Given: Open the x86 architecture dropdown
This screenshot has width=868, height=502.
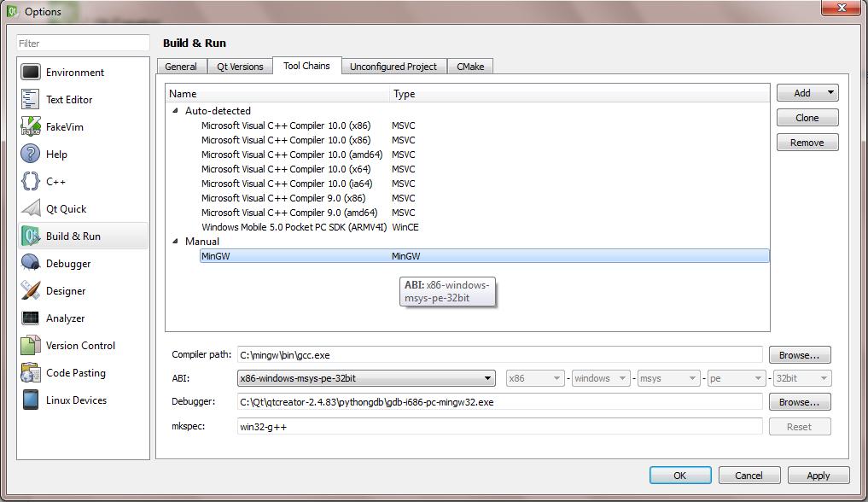Looking at the screenshot, I should (535, 378).
